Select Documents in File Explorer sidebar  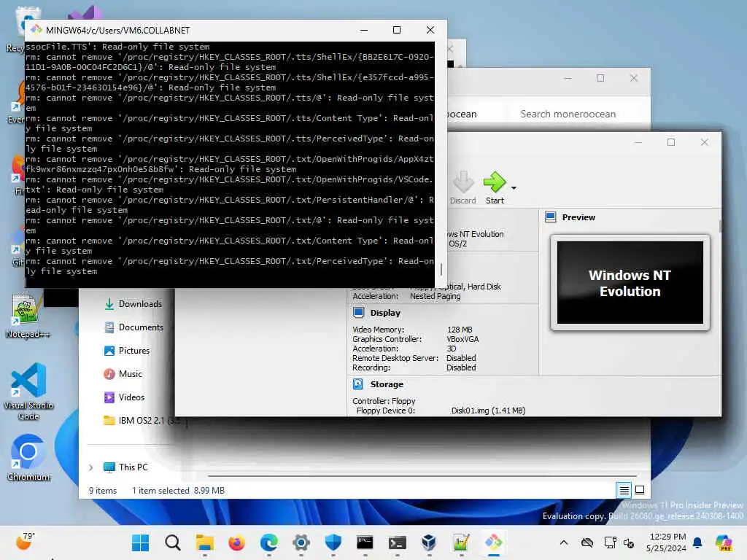pyautogui.click(x=134, y=327)
